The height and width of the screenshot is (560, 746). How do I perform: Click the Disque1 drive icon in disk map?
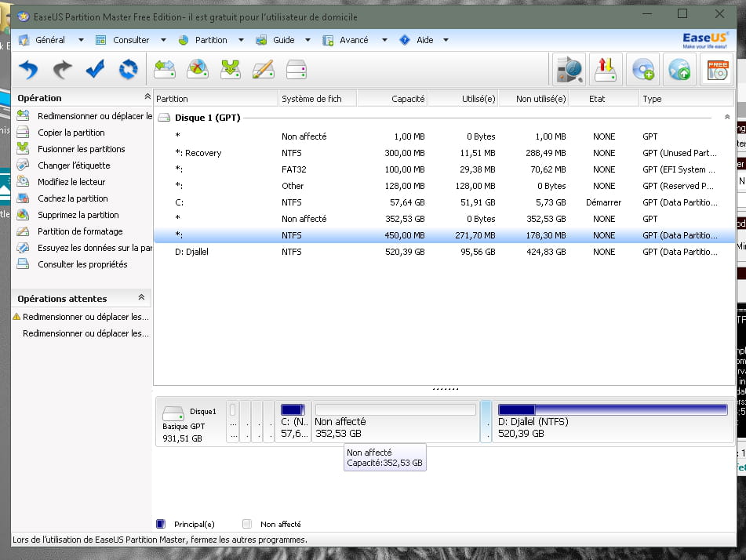click(173, 413)
